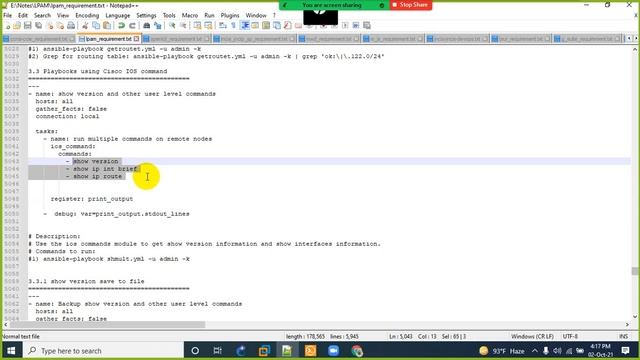This screenshot has height=360, width=640.
Task: Open the ? help menu
Action: (274, 16)
